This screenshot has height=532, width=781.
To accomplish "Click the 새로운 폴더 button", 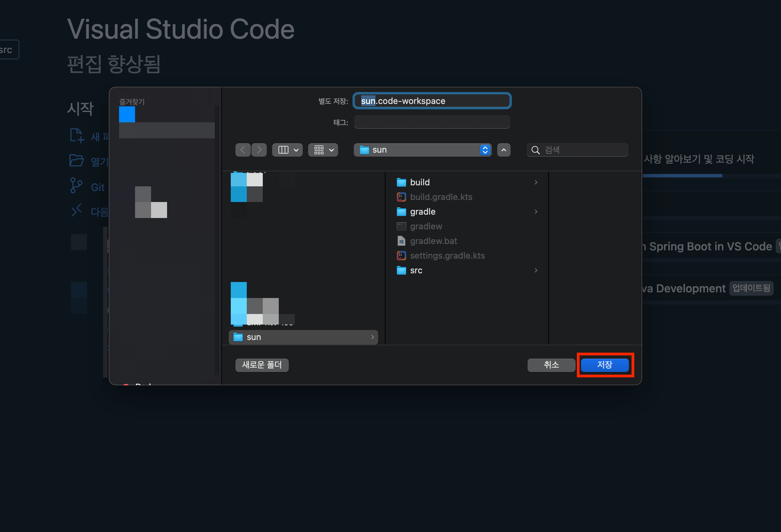I will (262, 365).
